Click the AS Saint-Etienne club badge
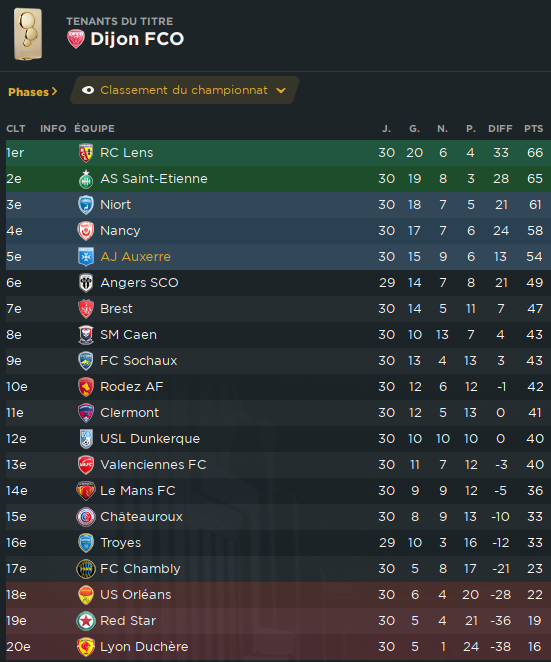 pos(86,179)
